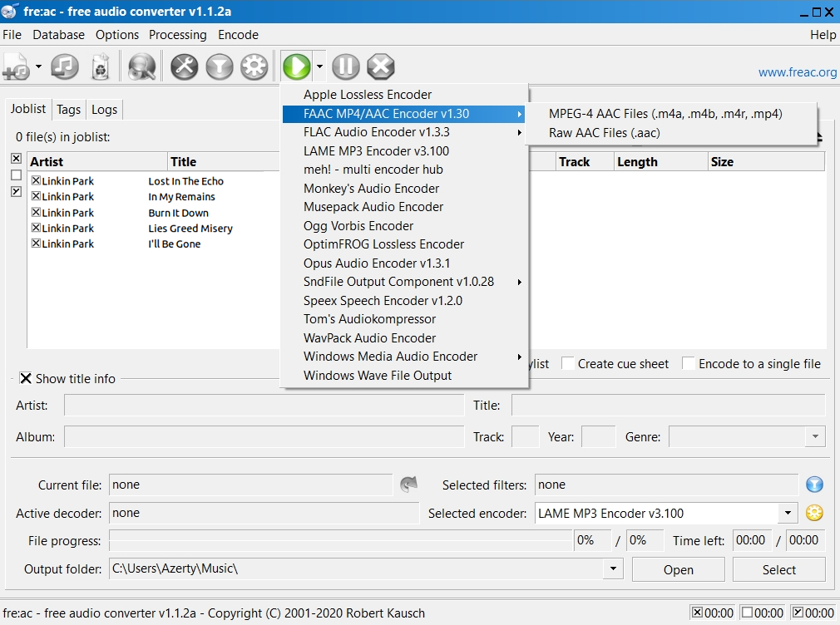Tick the Encode to a single file checkbox
The width and height of the screenshot is (840, 625).
[x=689, y=363]
